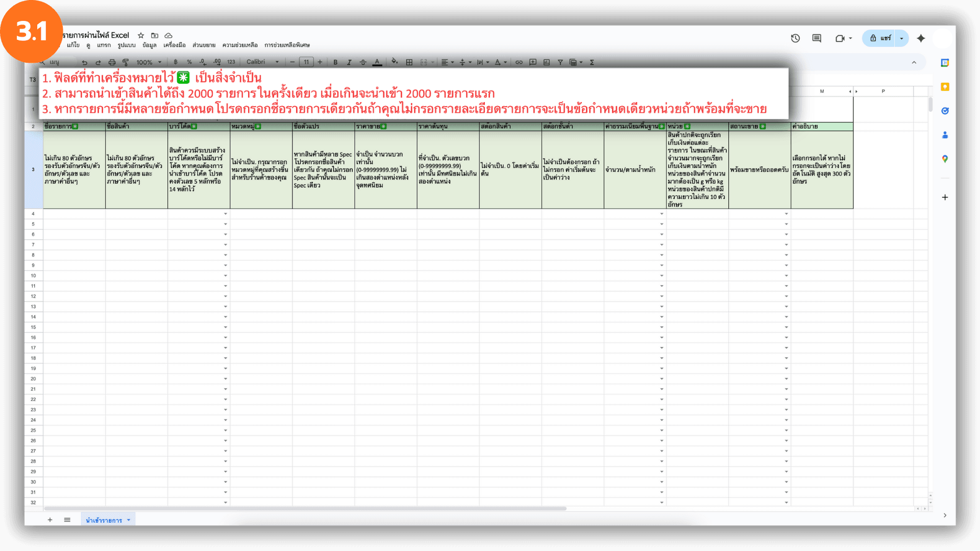Open barcode dropdown arrow in row 4

pos(225,214)
